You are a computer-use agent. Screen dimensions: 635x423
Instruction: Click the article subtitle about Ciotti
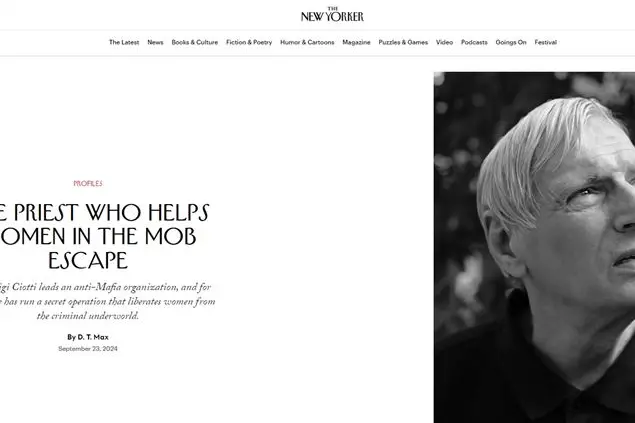point(107,302)
